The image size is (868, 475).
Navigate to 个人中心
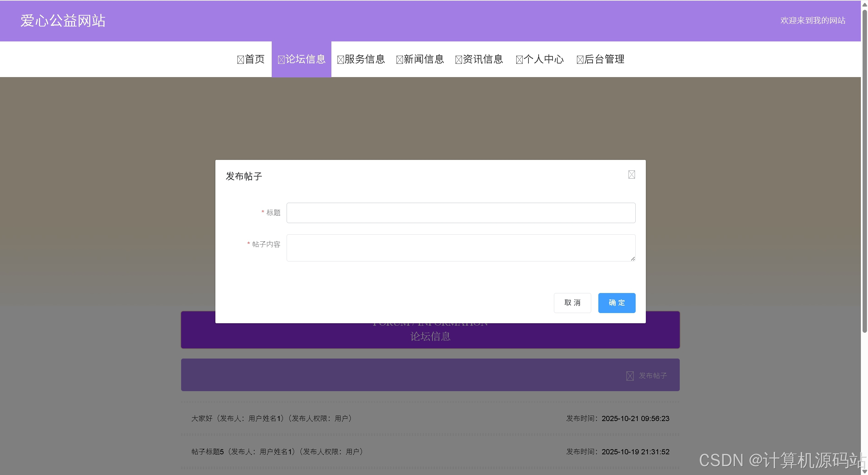[543, 59]
